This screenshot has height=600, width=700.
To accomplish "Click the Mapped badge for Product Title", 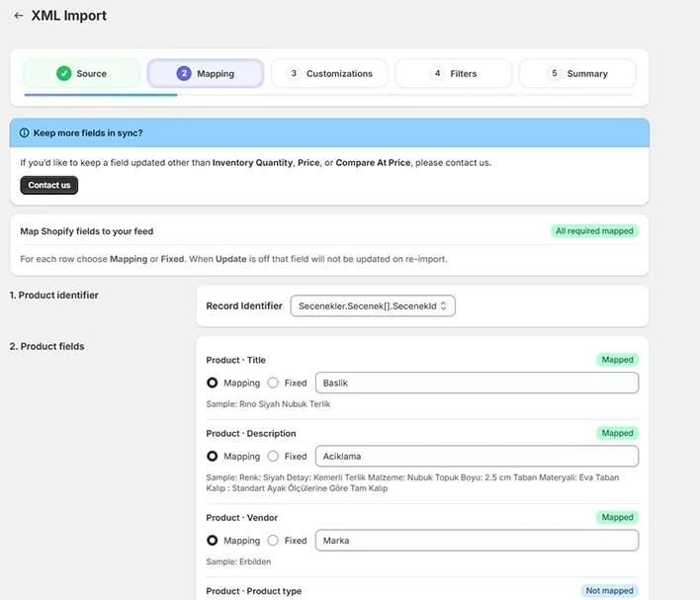I will point(617,360).
